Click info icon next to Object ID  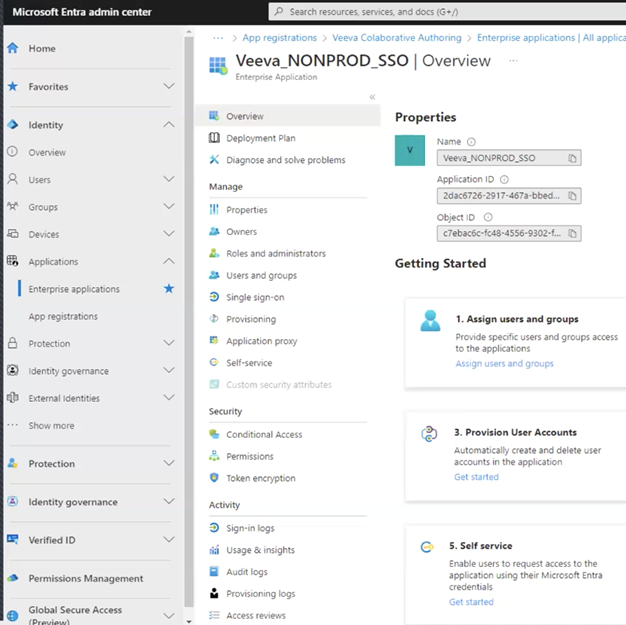click(x=488, y=217)
